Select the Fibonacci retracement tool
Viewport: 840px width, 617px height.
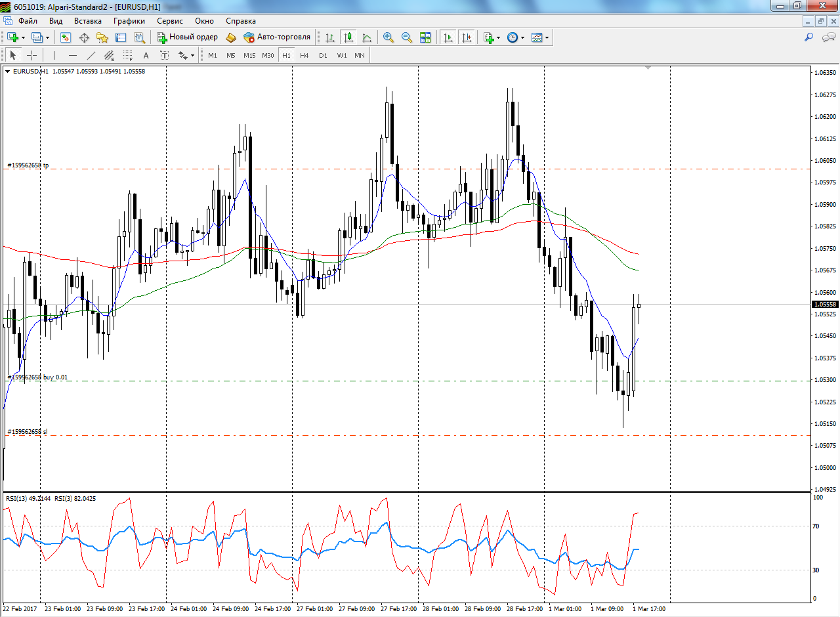127,55
